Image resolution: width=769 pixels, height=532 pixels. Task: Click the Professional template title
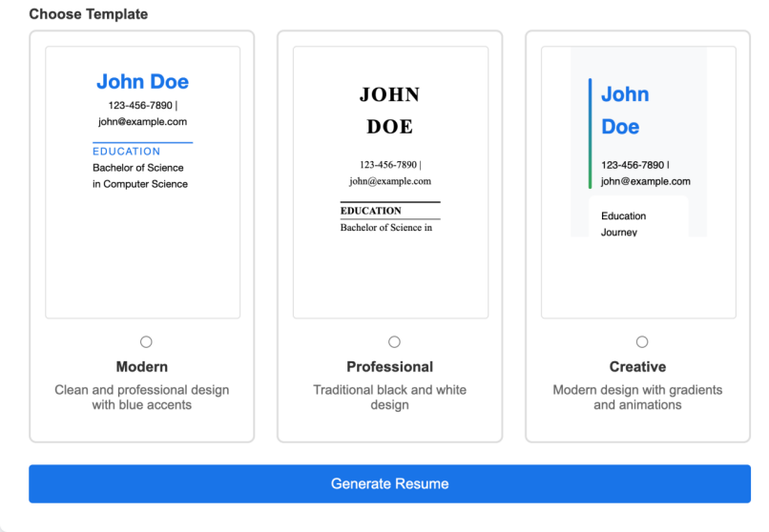[390, 366]
